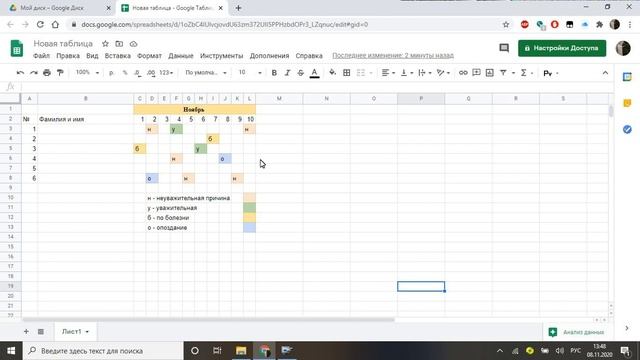The image size is (640, 360).
Task: Open the font family dropdown
Action: (206, 73)
